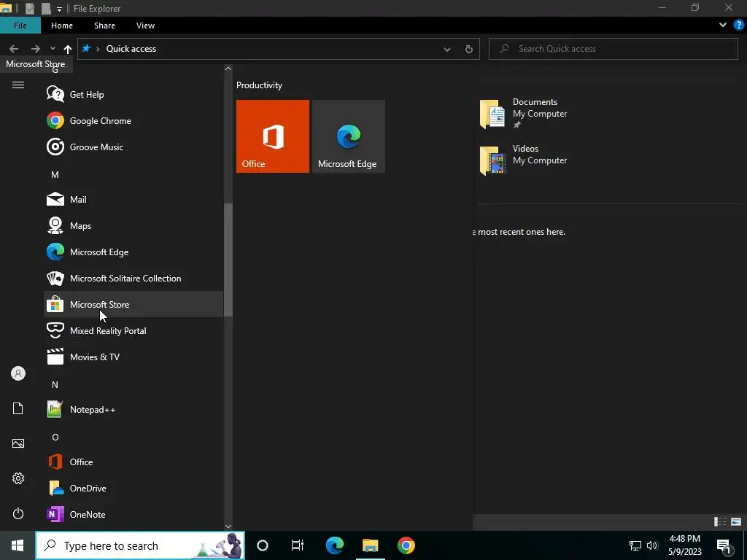Open Groove Music app
Screen dimensions: 747x560
click(x=133, y=147)
